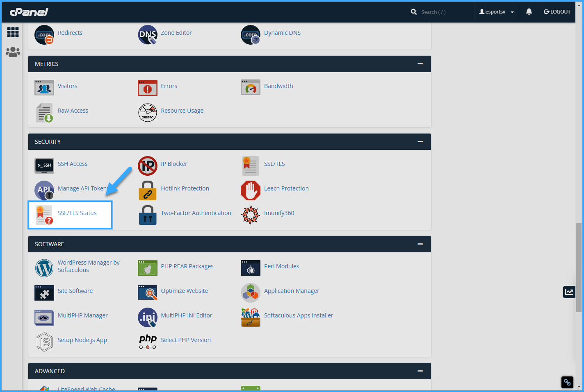This screenshot has width=584, height=392.
Task: Open the Optimize Website icon
Action: click(148, 292)
